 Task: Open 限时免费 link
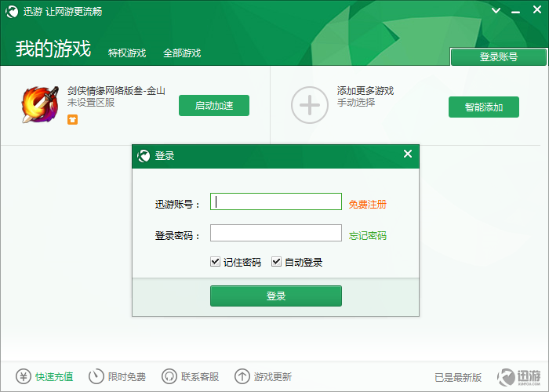pos(127,377)
